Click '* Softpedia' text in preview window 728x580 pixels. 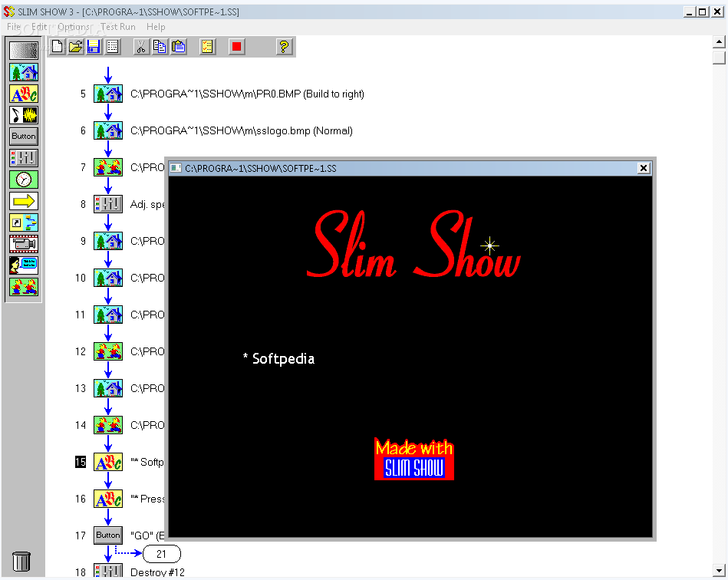click(278, 358)
